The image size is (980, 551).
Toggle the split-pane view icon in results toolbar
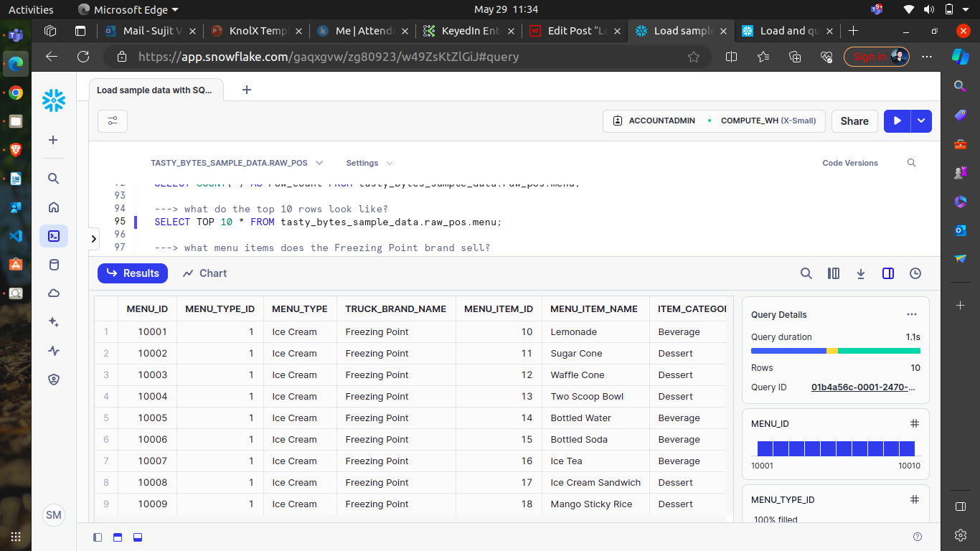click(888, 273)
